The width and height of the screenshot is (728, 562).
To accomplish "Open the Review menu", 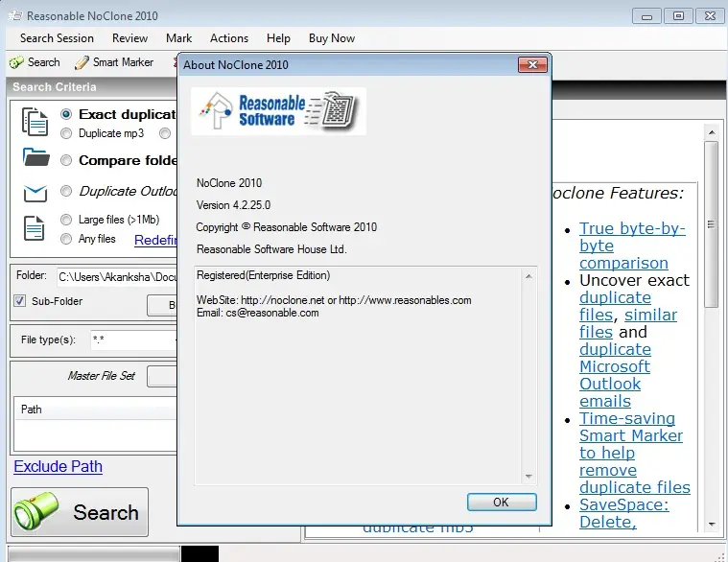I will point(130,38).
